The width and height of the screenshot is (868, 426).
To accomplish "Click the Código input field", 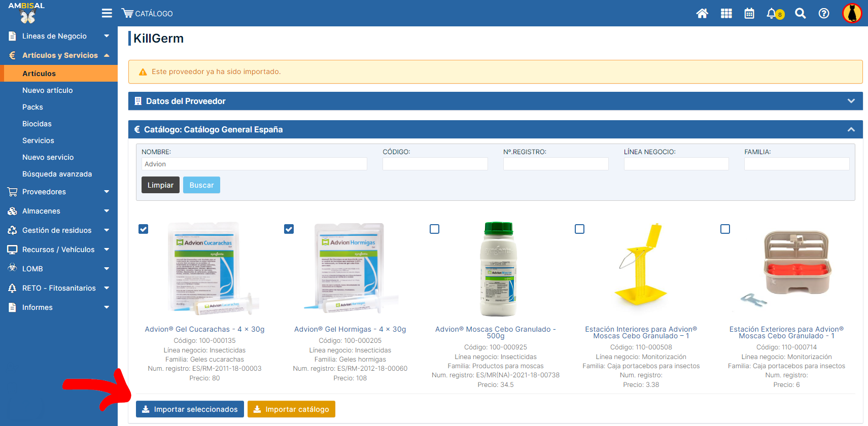I will tap(435, 164).
